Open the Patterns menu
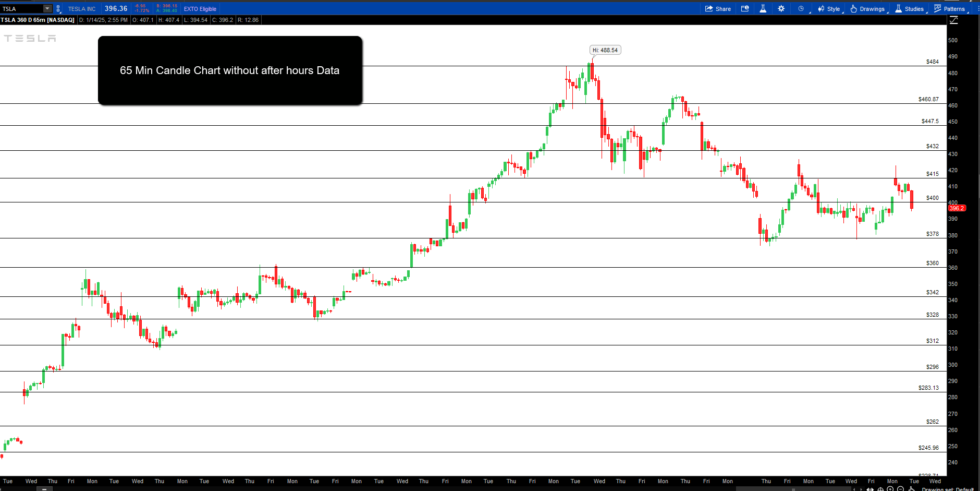The width and height of the screenshot is (980, 491). (949, 9)
